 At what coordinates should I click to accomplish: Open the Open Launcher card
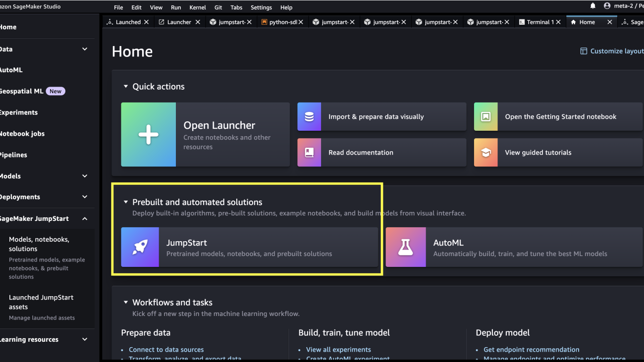click(206, 135)
